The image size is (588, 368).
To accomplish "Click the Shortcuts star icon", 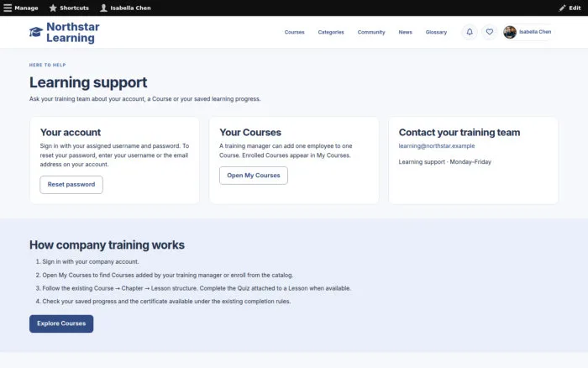I will click(53, 8).
